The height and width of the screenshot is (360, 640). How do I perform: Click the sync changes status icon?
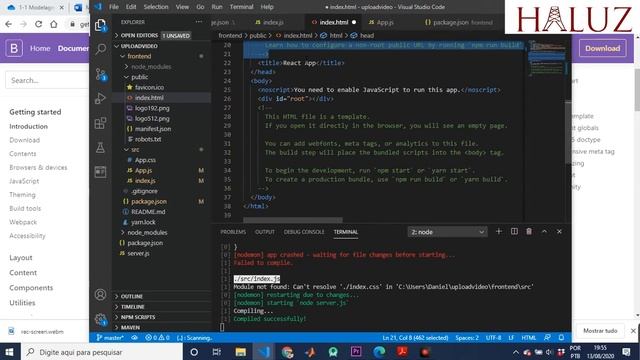pos(134,338)
